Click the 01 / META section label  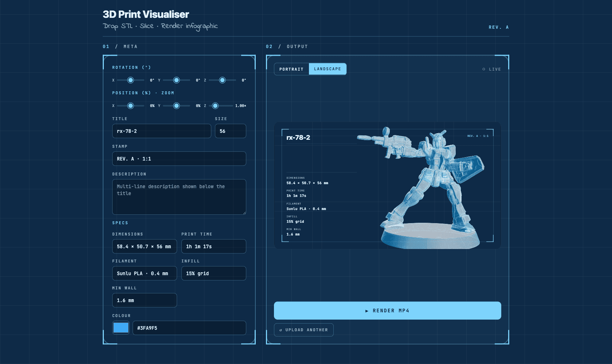click(120, 47)
